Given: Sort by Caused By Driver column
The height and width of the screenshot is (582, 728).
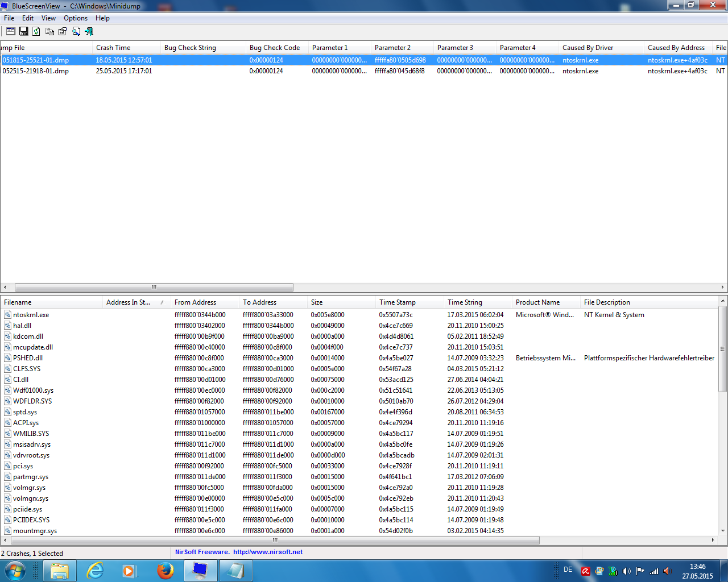Looking at the screenshot, I should point(601,48).
